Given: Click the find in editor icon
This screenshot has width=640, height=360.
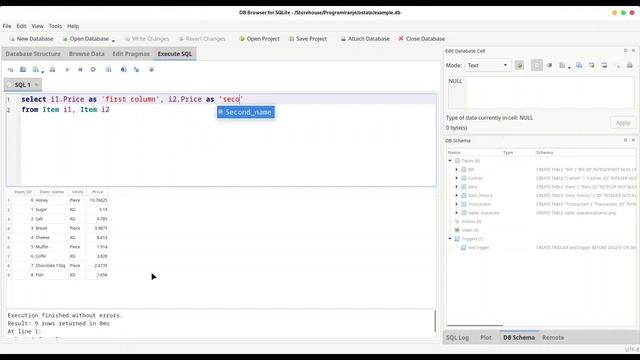Looking at the screenshot, I should click(123, 70).
